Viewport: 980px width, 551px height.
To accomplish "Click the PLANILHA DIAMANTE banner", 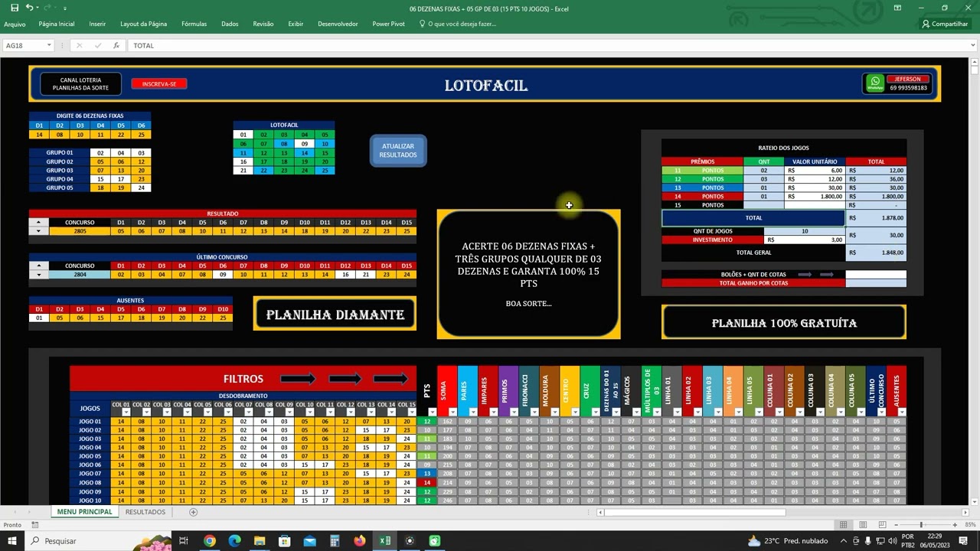I will click(x=335, y=315).
